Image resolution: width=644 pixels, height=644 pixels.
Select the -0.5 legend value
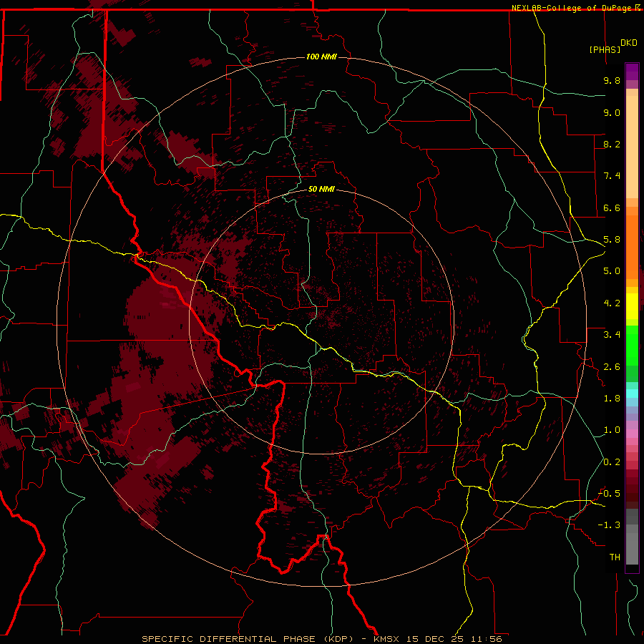coord(609,494)
